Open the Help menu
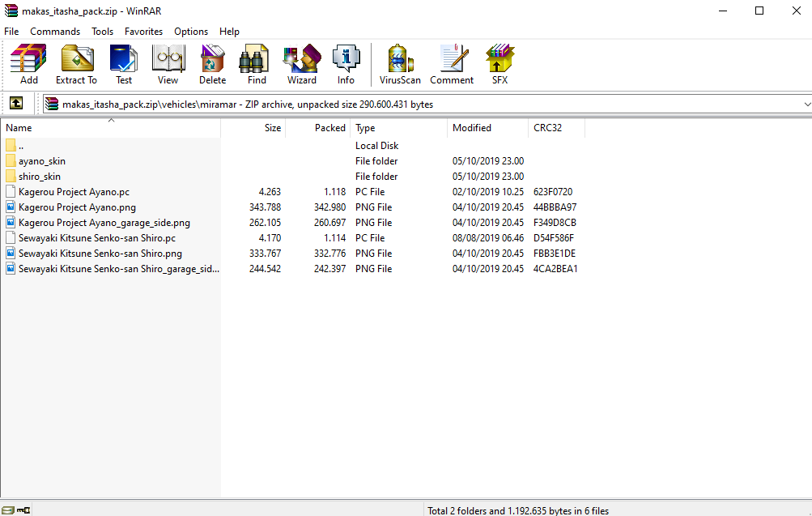The height and width of the screenshot is (516, 812). (x=229, y=32)
